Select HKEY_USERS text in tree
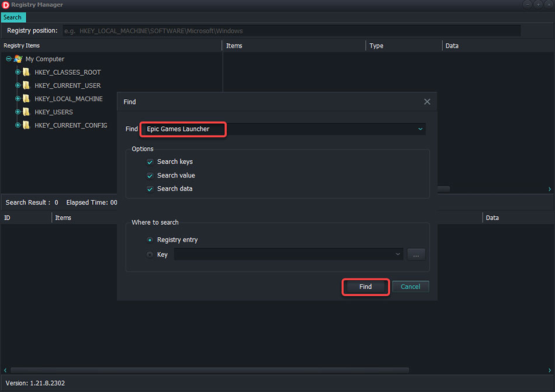Screen dimensions: 555x392 [54, 112]
